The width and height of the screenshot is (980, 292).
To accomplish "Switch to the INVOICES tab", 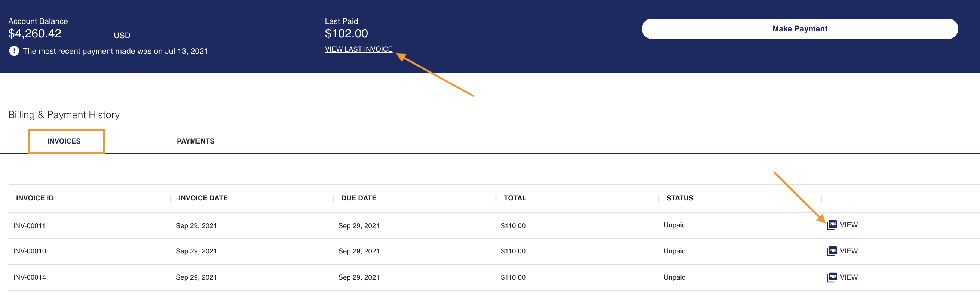I will (64, 141).
